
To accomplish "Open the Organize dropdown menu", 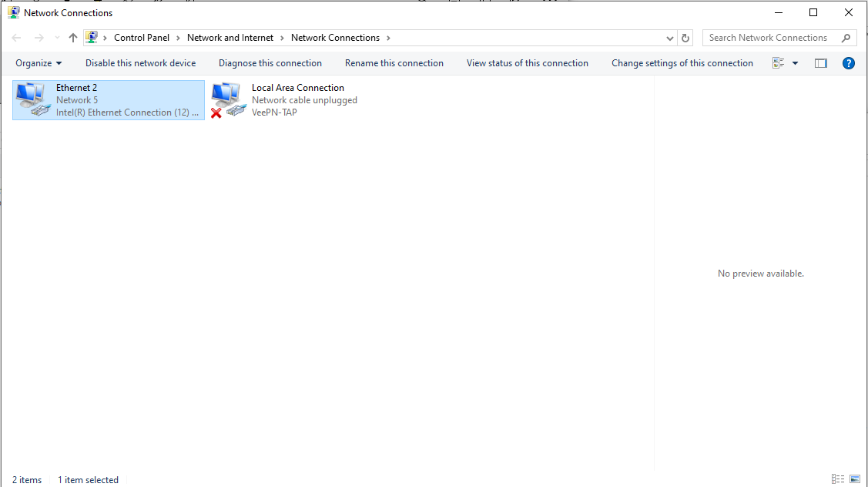I will click(39, 63).
